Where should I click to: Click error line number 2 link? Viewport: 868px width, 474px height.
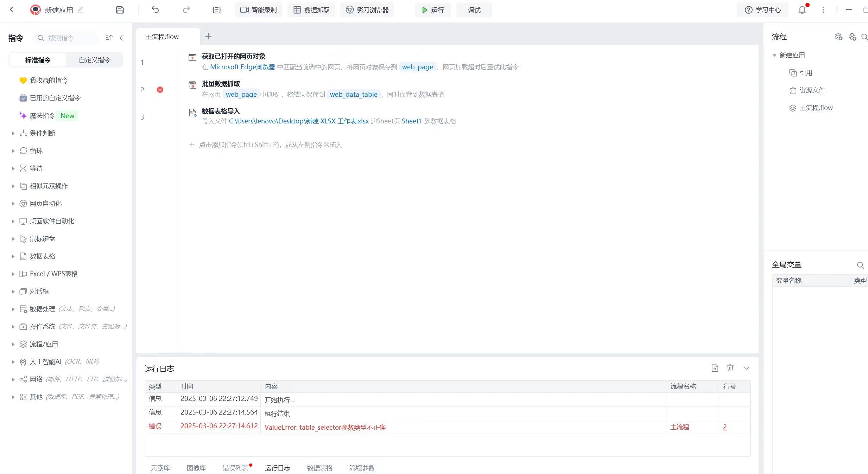click(724, 427)
